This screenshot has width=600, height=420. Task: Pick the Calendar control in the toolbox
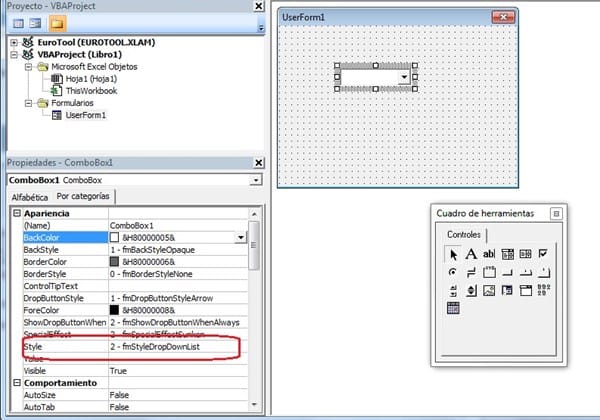point(453,308)
